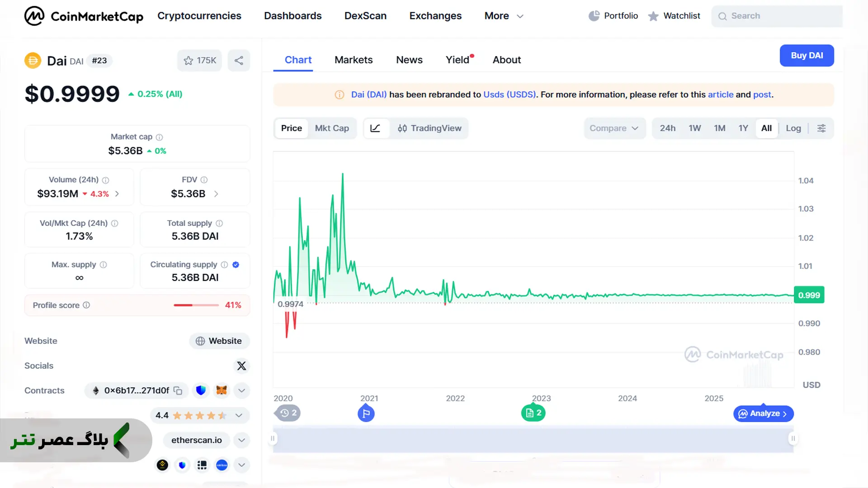The width and height of the screenshot is (868, 488).
Task: Expand the wallets row chevron
Action: point(242,465)
